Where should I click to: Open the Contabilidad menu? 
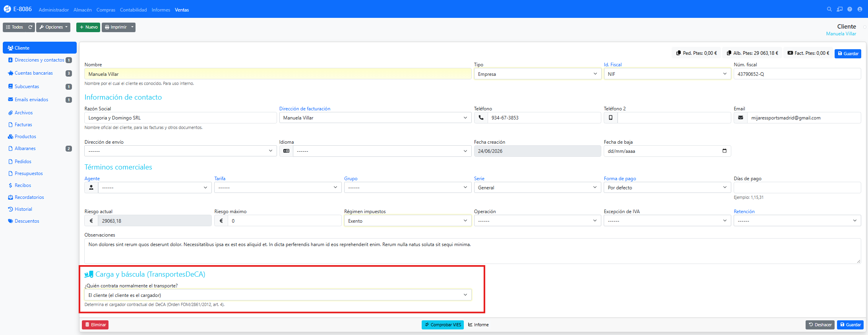(133, 10)
